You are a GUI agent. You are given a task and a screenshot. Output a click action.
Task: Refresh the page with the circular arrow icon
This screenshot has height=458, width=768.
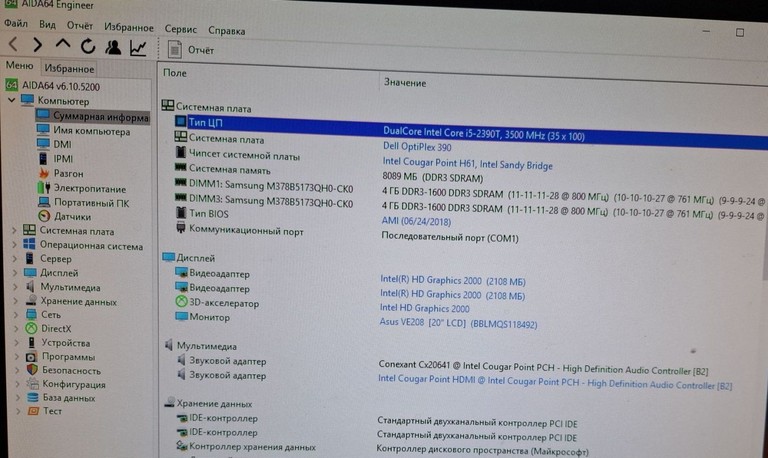[88, 47]
